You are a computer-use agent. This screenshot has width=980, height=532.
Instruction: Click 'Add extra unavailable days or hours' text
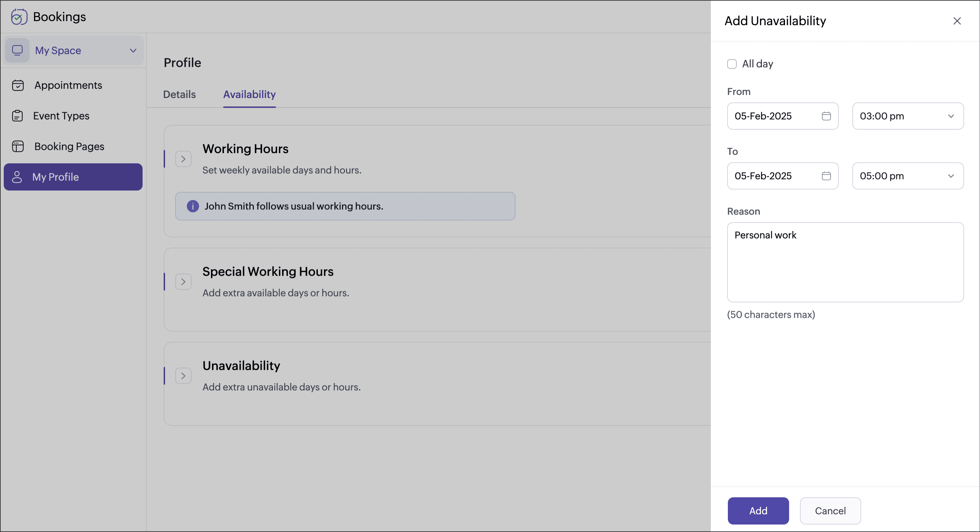[281, 387]
